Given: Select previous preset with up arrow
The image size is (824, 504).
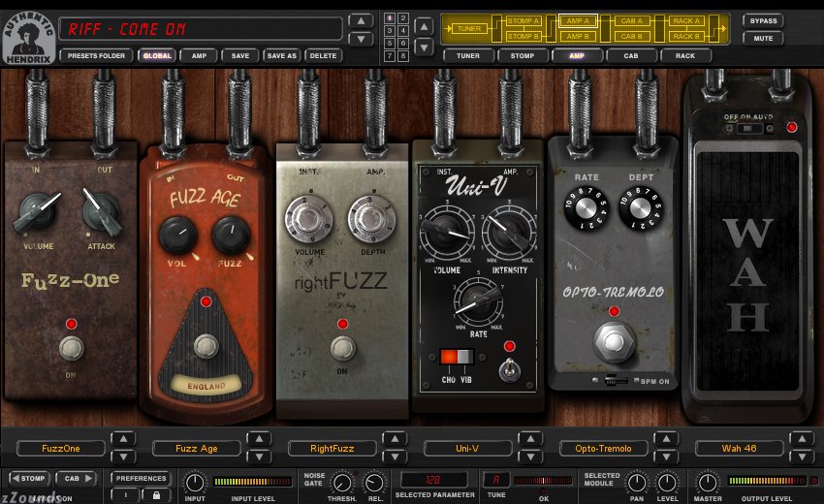Looking at the screenshot, I should coord(361,21).
